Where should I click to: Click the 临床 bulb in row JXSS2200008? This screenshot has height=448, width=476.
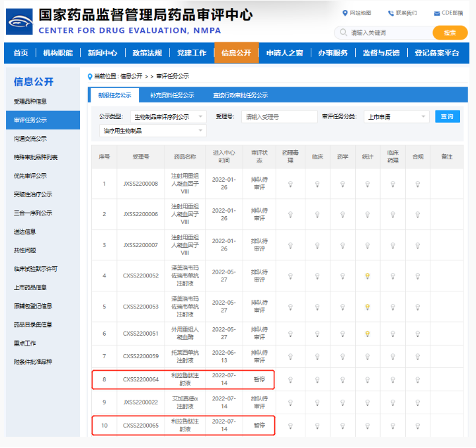(x=317, y=184)
